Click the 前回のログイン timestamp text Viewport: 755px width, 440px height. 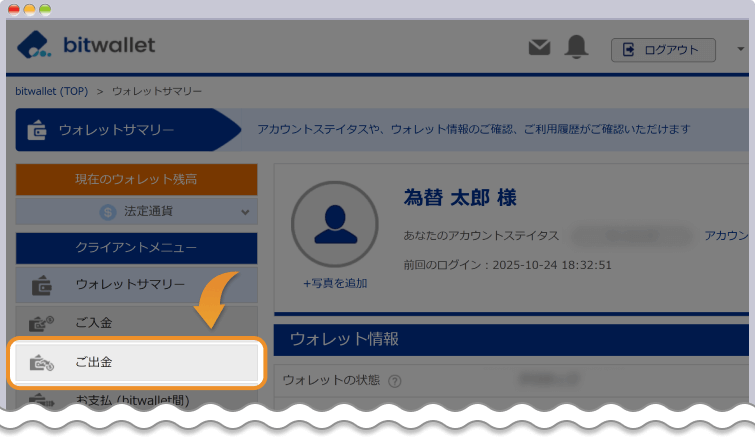click(508, 265)
